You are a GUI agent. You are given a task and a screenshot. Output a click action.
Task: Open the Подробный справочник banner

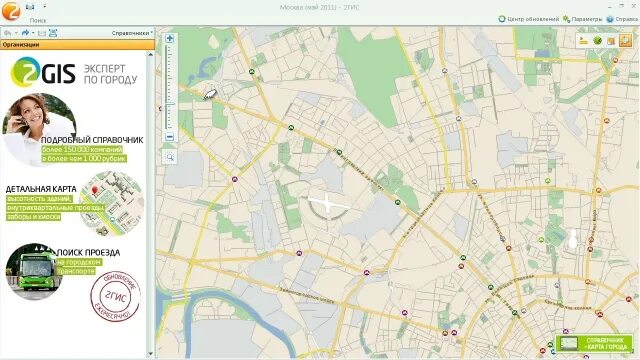(73, 130)
